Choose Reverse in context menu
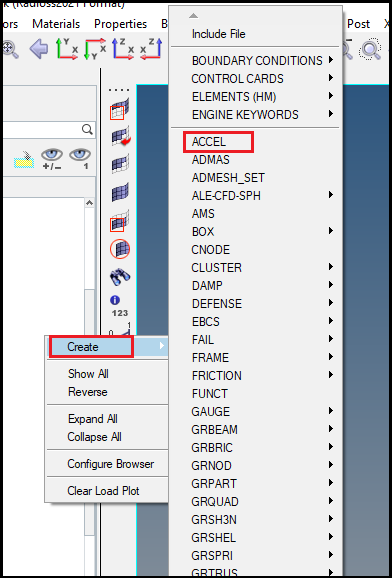Image resolution: width=392 pixels, height=578 pixels. click(x=88, y=391)
